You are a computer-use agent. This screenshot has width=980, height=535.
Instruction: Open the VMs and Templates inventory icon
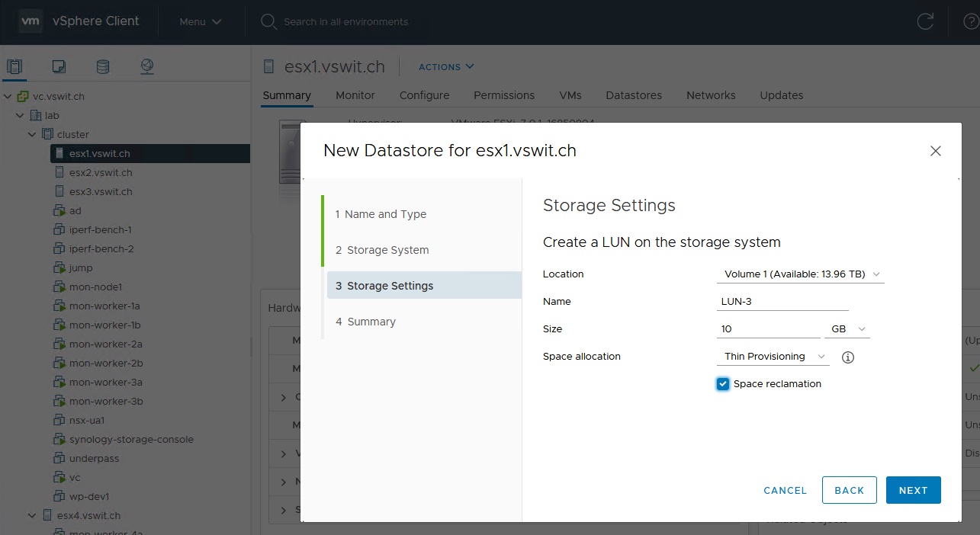[x=59, y=67]
